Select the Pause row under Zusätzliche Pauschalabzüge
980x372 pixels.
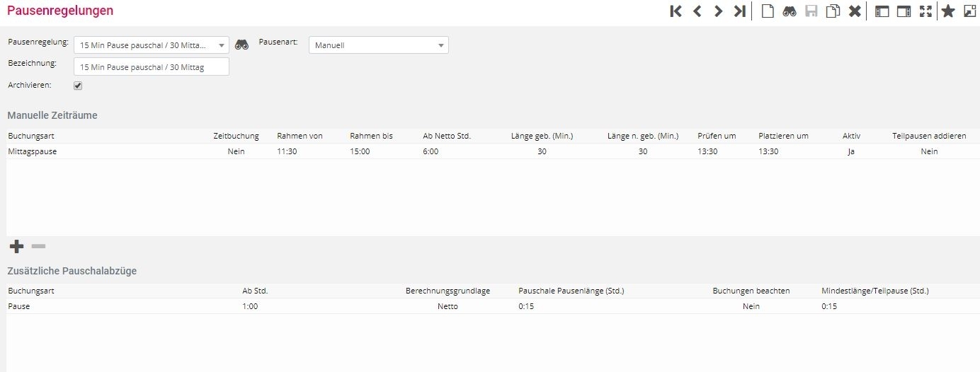(x=19, y=306)
